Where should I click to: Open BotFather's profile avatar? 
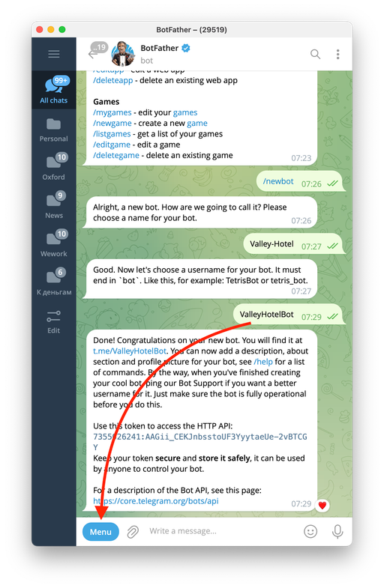[123, 54]
